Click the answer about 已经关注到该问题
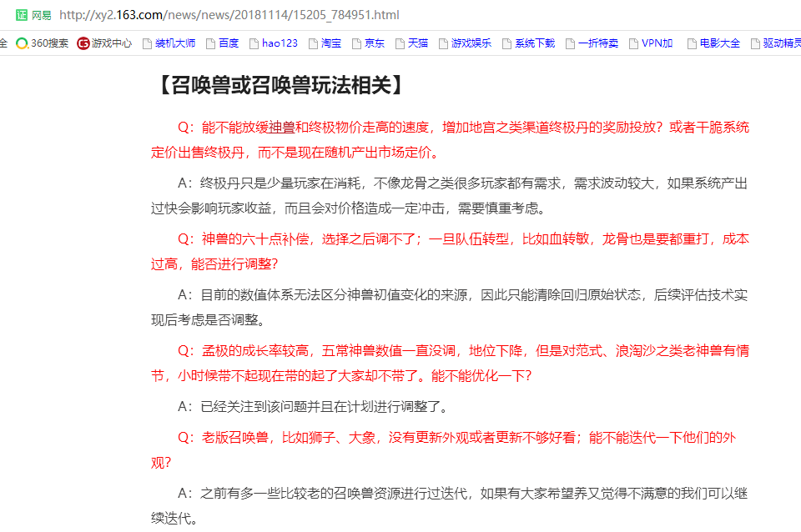 pos(314,407)
